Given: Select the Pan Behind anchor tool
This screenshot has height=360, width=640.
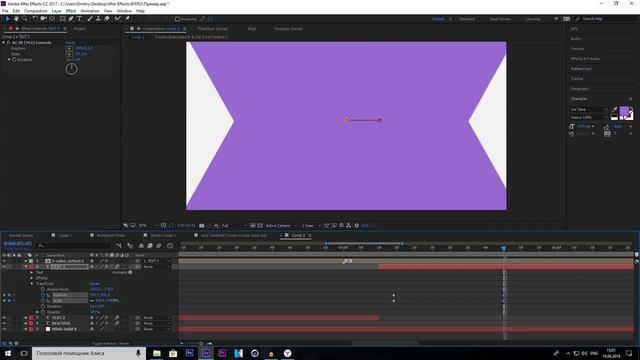Looking at the screenshot, I should coord(52,19).
